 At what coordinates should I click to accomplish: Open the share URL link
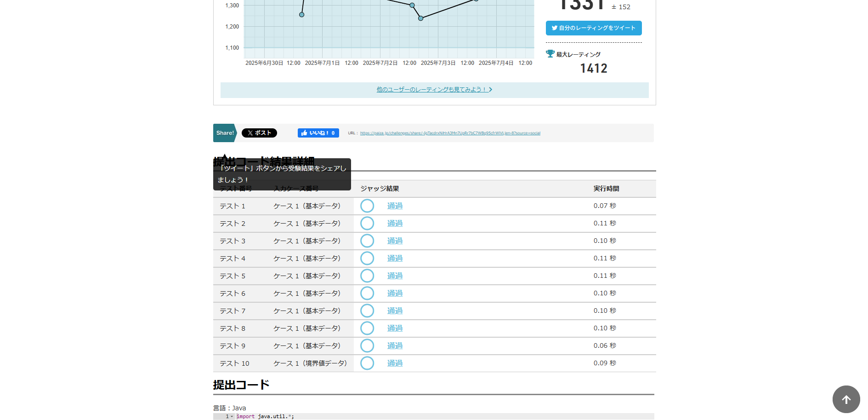click(x=450, y=133)
